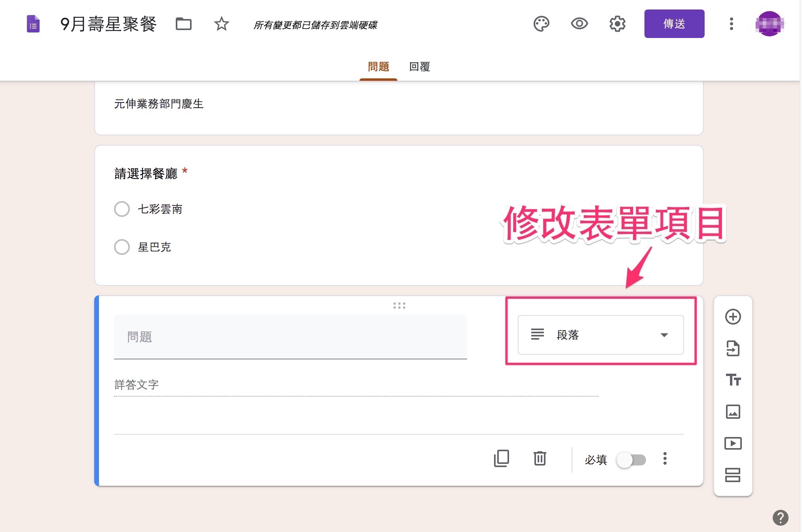Preview the form with eye icon
802x532 pixels.
point(579,24)
